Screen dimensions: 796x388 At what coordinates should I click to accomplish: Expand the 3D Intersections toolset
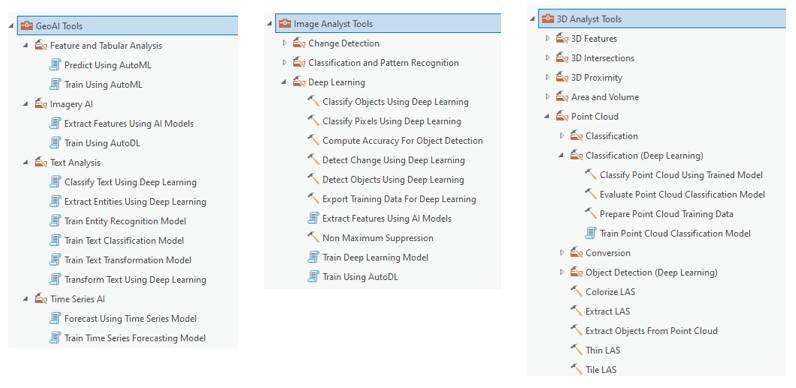pyautogui.click(x=547, y=58)
